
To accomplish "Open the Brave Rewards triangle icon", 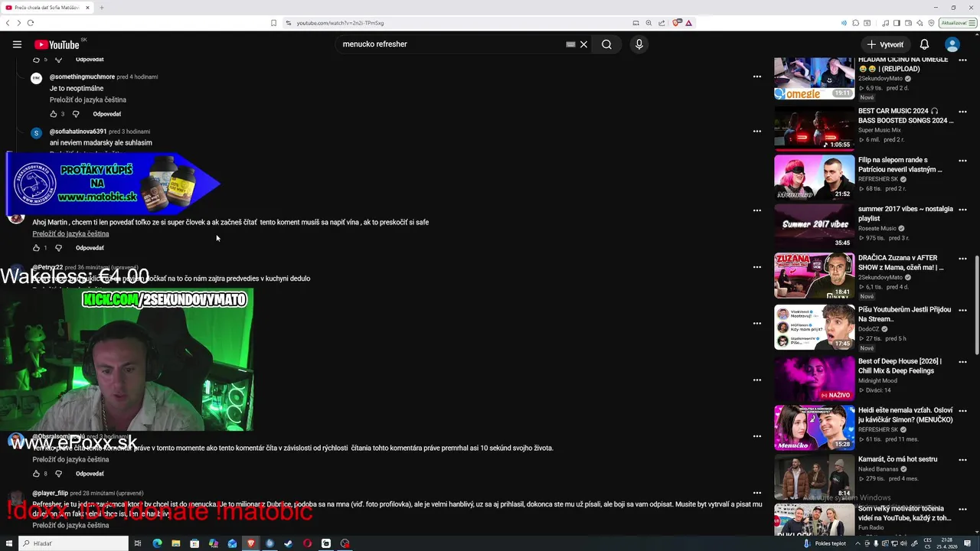I will (x=688, y=23).
